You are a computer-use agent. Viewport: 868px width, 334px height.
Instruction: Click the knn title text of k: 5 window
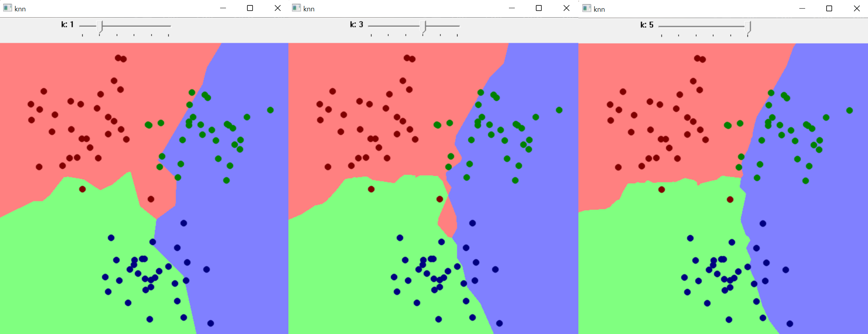[599, 9]
